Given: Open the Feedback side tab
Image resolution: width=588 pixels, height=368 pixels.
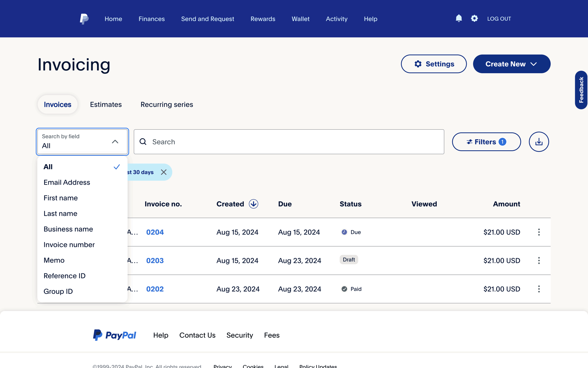Looking at the screenshot, I should pyautogui.click(x=581, y=90).
